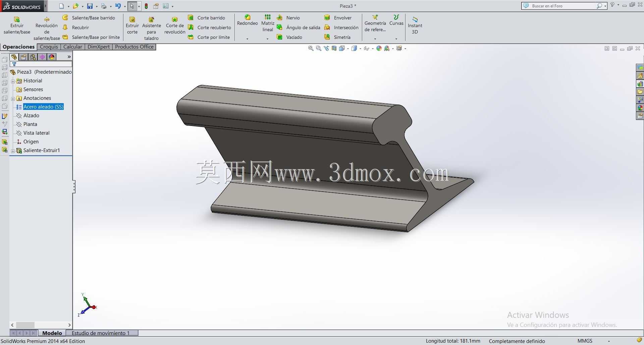Viewport: 644px width, 345px height.
Task: Open the ConfigurationManager panel tab
Action: point(33,57)
